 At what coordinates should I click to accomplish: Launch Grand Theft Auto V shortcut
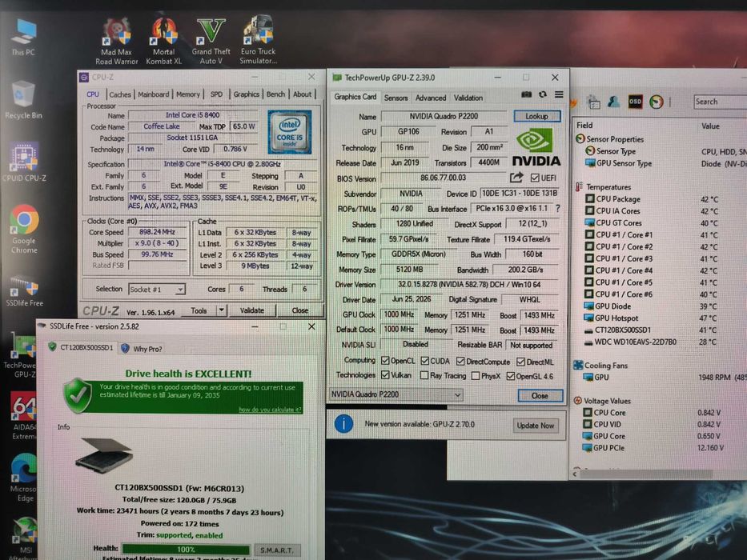[x=211, y=42]
